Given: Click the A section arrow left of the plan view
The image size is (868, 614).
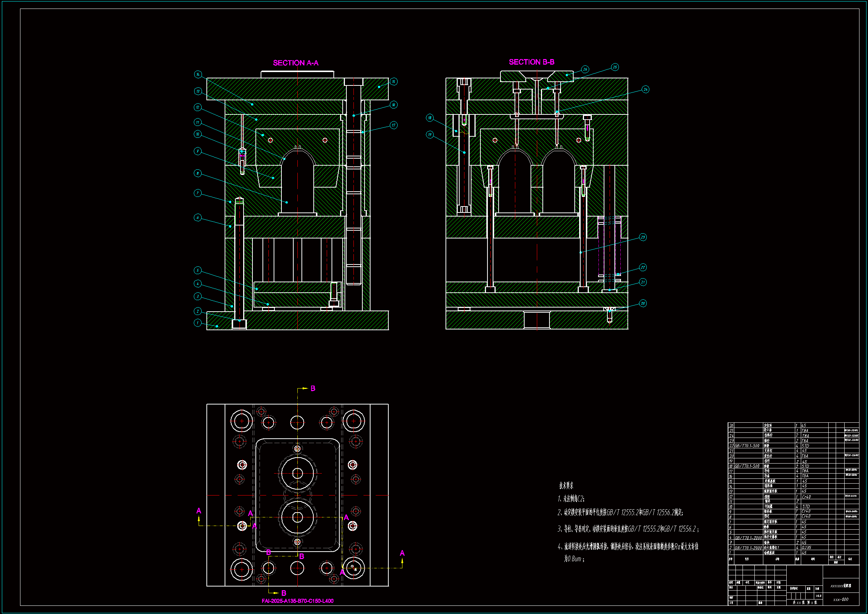Looking at the screenshot, I should point(199,511).
